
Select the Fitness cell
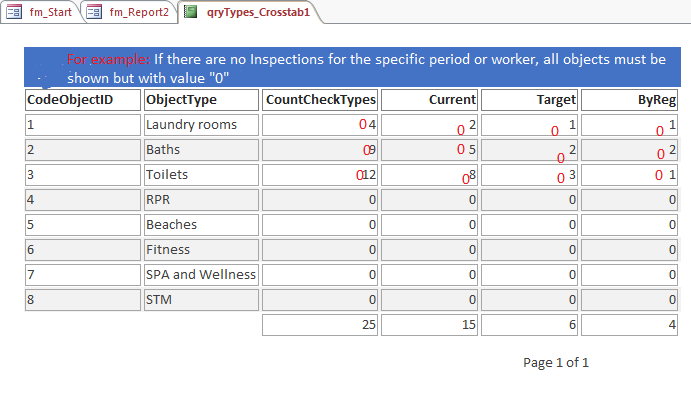201,250
